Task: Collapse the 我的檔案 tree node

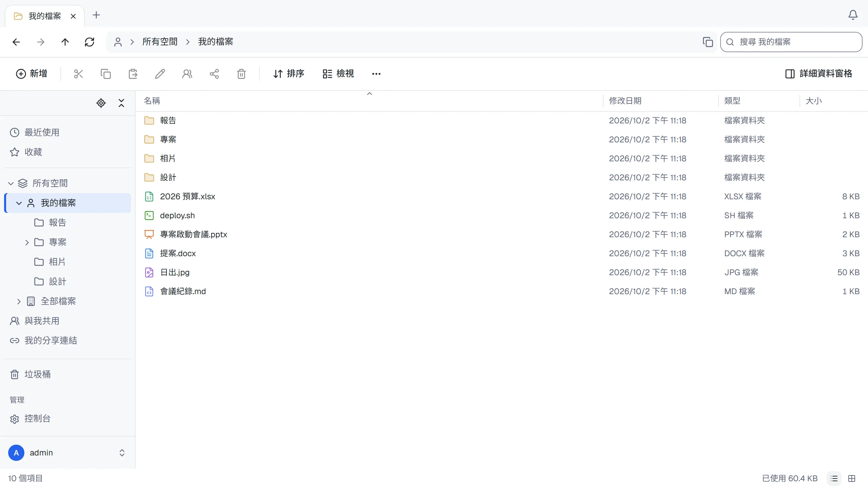Action: pos(19,203)
